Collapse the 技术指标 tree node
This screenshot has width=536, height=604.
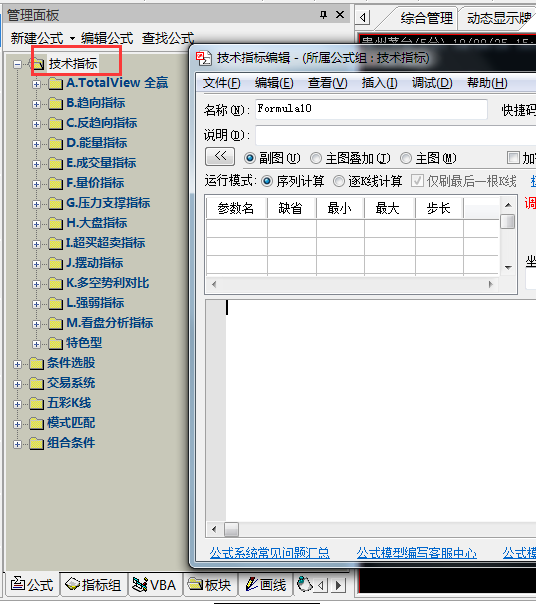pyautogui.click(x=17, y=64)
